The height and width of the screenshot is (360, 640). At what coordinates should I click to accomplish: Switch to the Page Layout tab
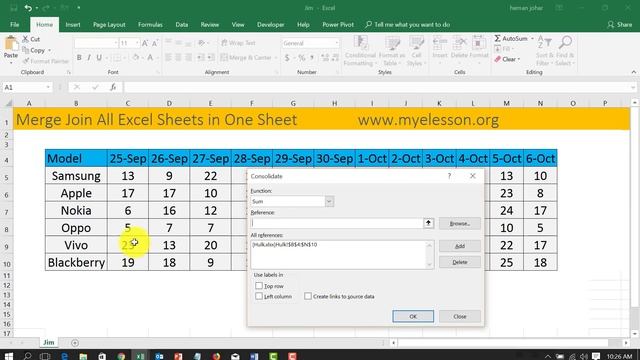pos(109,24)
